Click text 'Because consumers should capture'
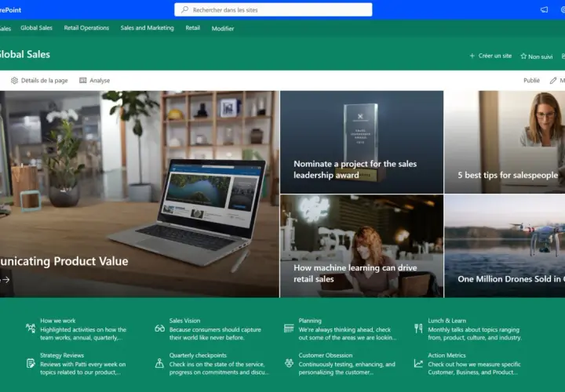 [215, 329]
